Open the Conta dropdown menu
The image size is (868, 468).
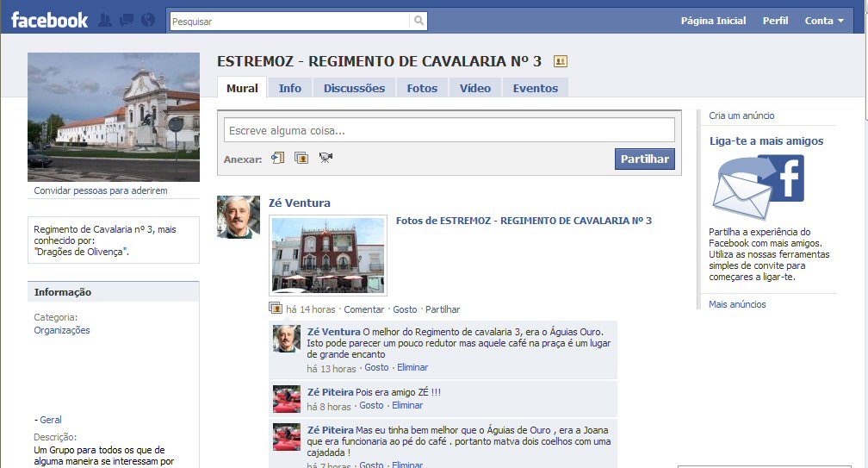[x=824, y=21]
